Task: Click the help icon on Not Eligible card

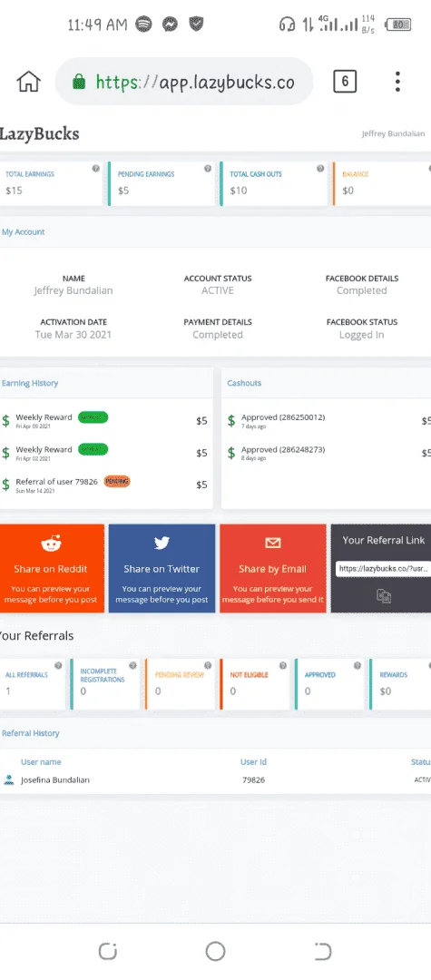Action: click(x=283, y=666)
